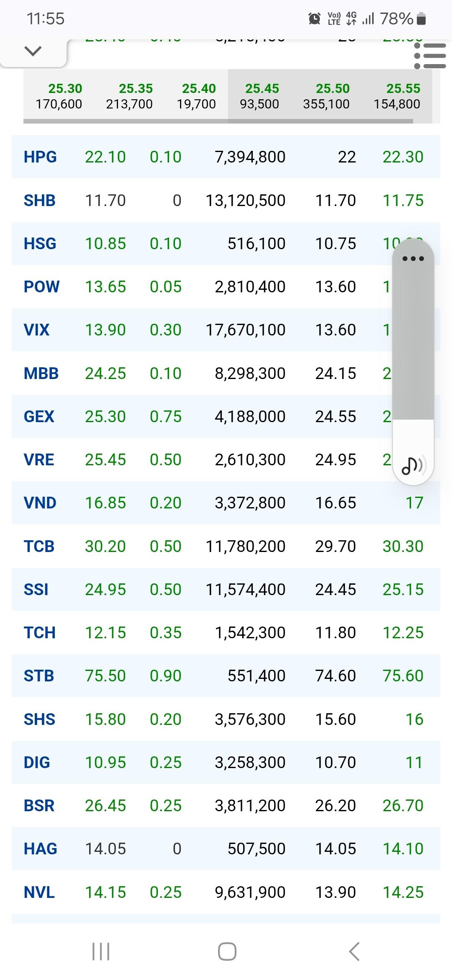
Task: Open VND stock symbol
Action: 40,503
